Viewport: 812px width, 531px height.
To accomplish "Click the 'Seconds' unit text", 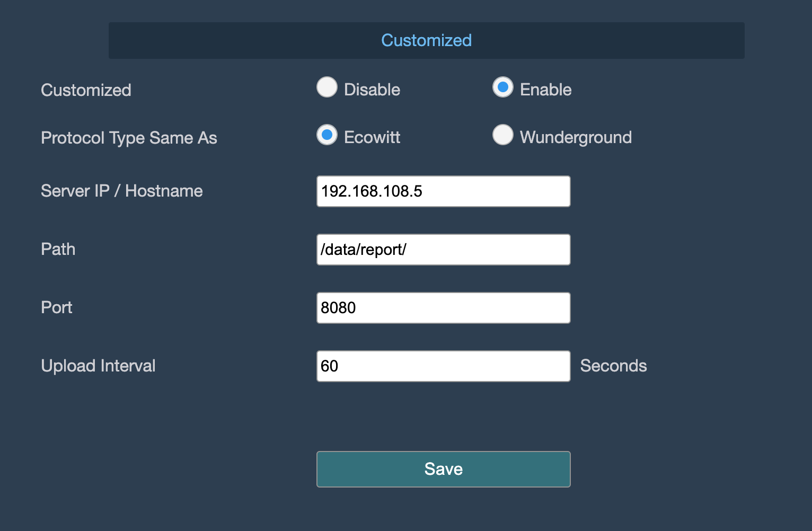I will (613, 366).
